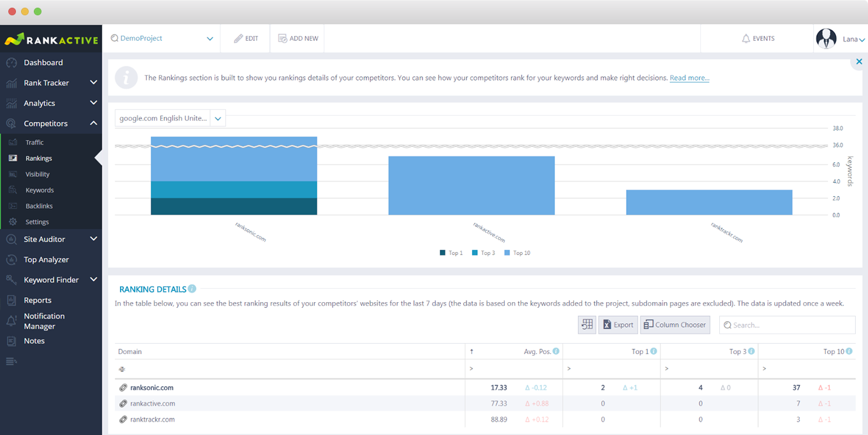Open the ranksonic.com domain link
The image size is (868, 435).
click(x=152, y=388)
